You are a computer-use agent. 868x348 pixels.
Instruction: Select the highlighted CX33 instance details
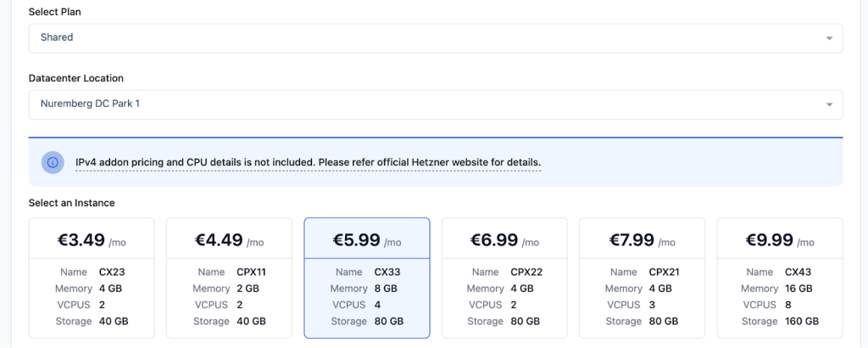click(367, 297)
